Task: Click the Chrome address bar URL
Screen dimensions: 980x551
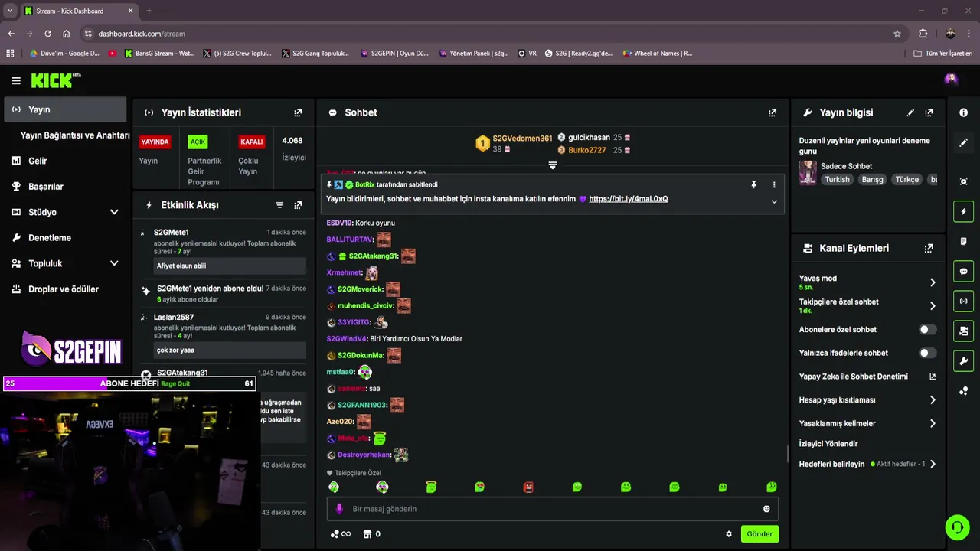Action: (142, 34)
